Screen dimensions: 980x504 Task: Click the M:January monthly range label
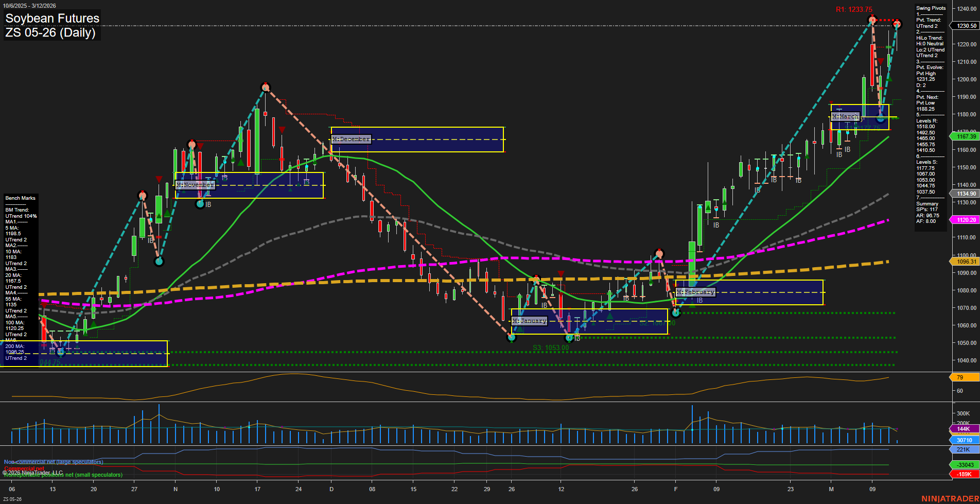pos(530,321)
